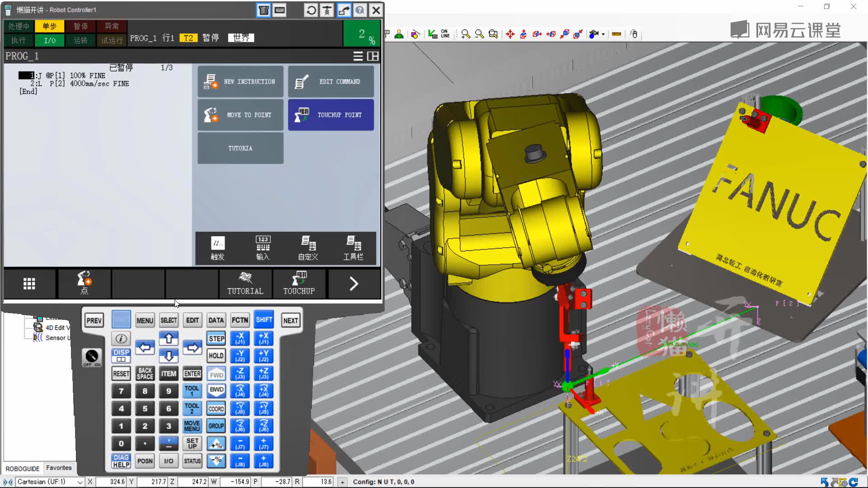
Task: Click the zoom in magnifier icon
Action: point(466,34)
